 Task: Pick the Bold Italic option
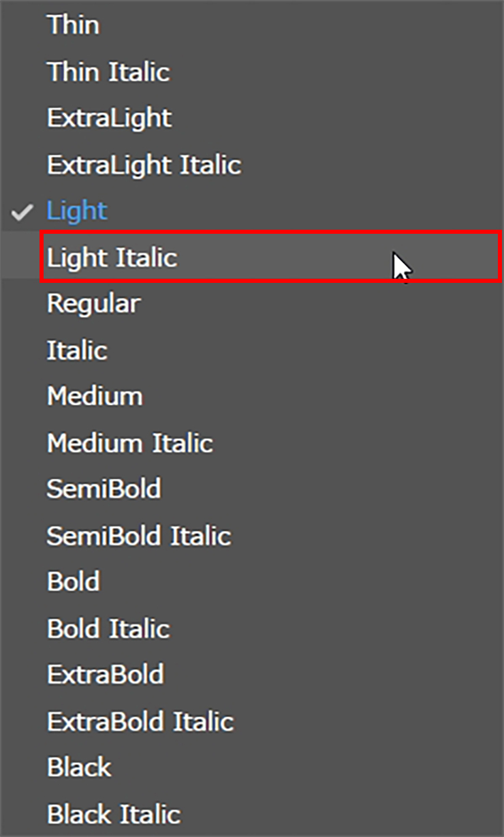coord(108,628)
